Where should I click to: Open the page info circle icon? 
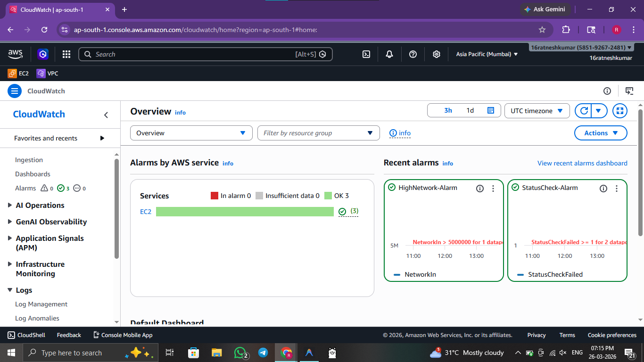(607, 91)
